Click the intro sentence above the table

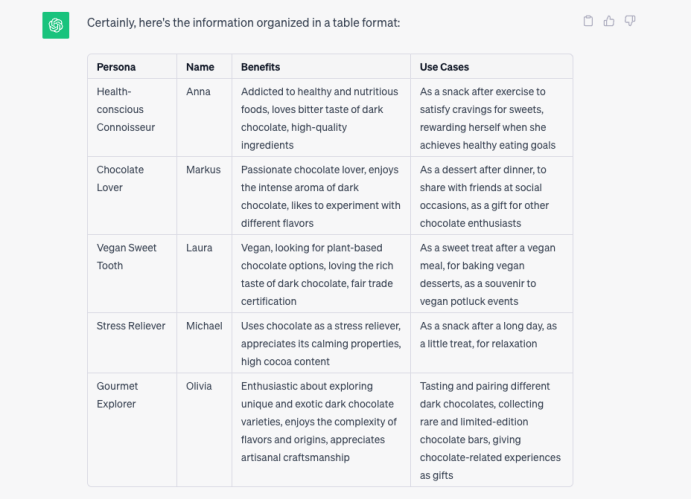coord(243,23)
